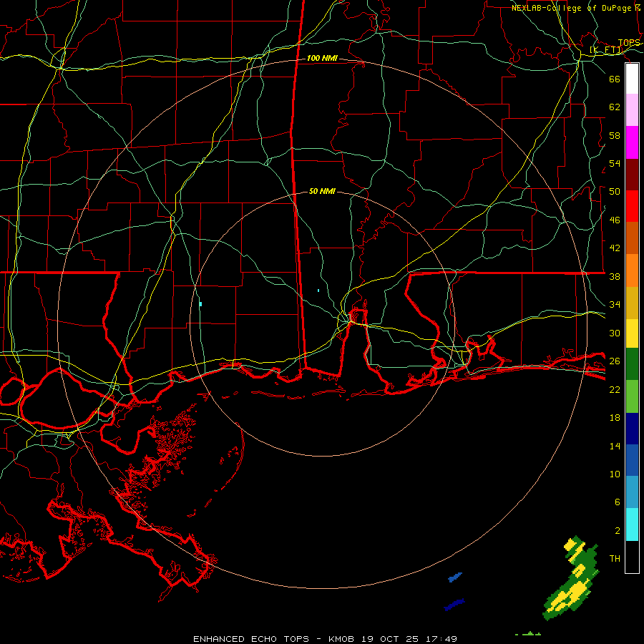The image size is (644, 644).
Task: Click the light green 26 kft swatch
Action: click(x=632, y=396)
